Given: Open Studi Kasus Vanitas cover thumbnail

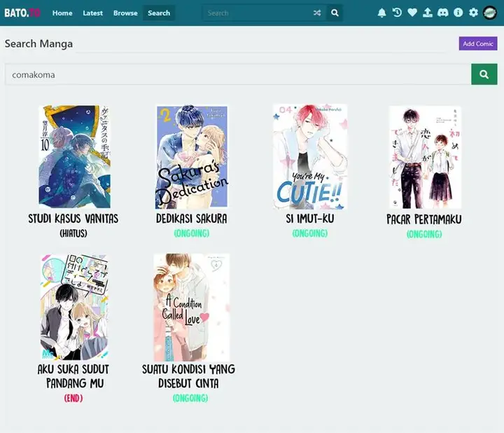Looking at the screenshot, I should [x=73, y=156].
